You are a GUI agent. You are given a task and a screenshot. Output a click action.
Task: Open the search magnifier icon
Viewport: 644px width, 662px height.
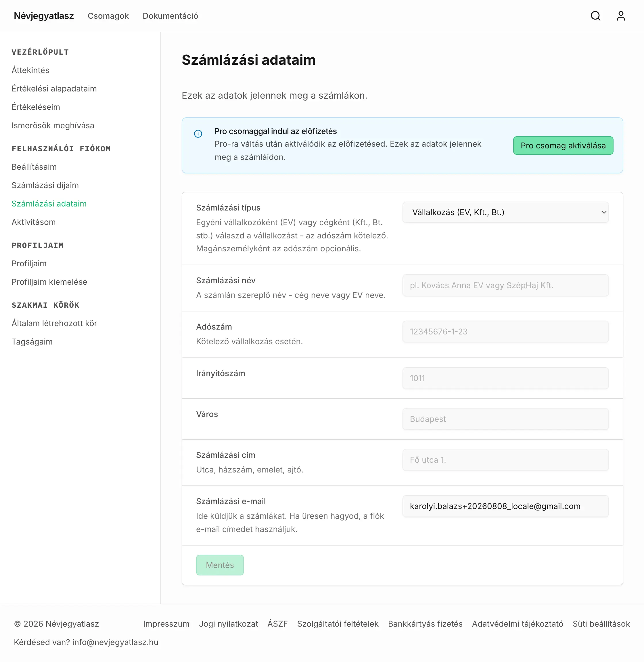[595, 16]
